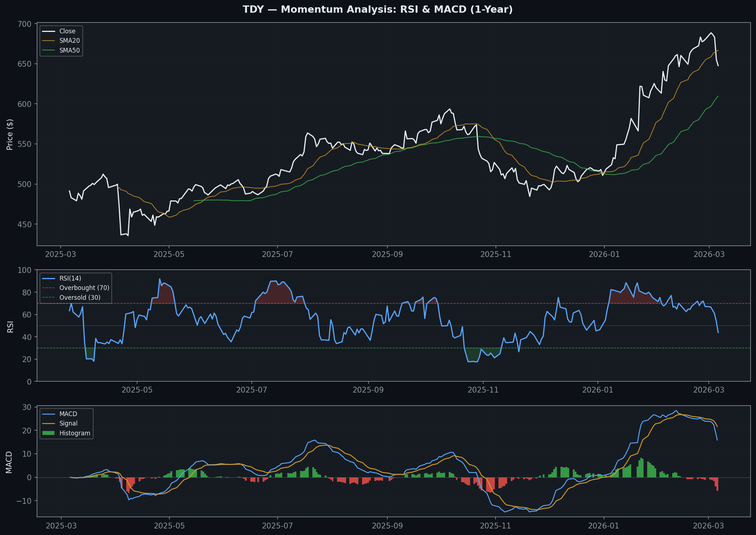Click Oversold (30) legend entry
756x535 pixels.
pyautogui.click(x=80, y=298)
